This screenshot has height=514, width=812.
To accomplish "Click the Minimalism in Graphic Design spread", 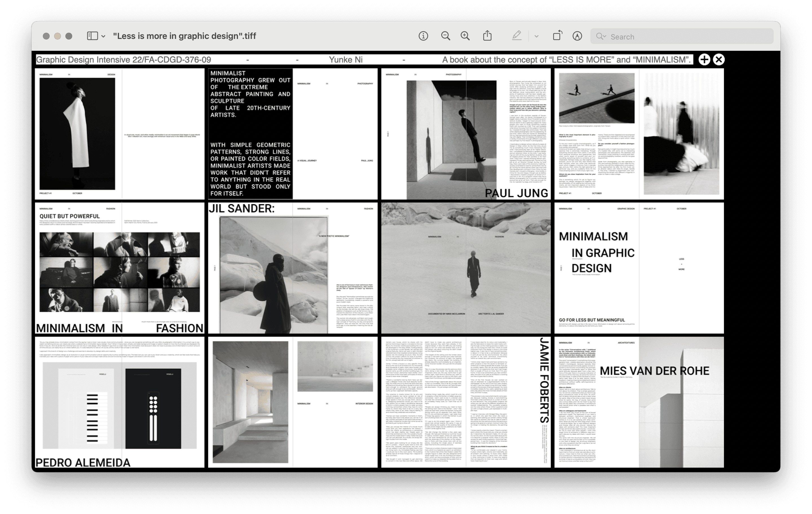I will pyautogui.click(x=639, y=268).
